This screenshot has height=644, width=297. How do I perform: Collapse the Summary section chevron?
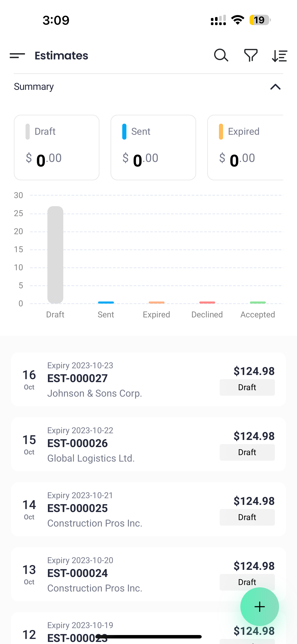click(275, 87)
